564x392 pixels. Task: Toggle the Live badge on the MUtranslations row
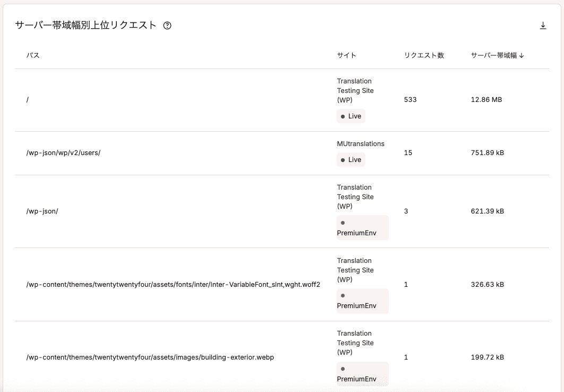pyautogui.click(x=351, y=159)
